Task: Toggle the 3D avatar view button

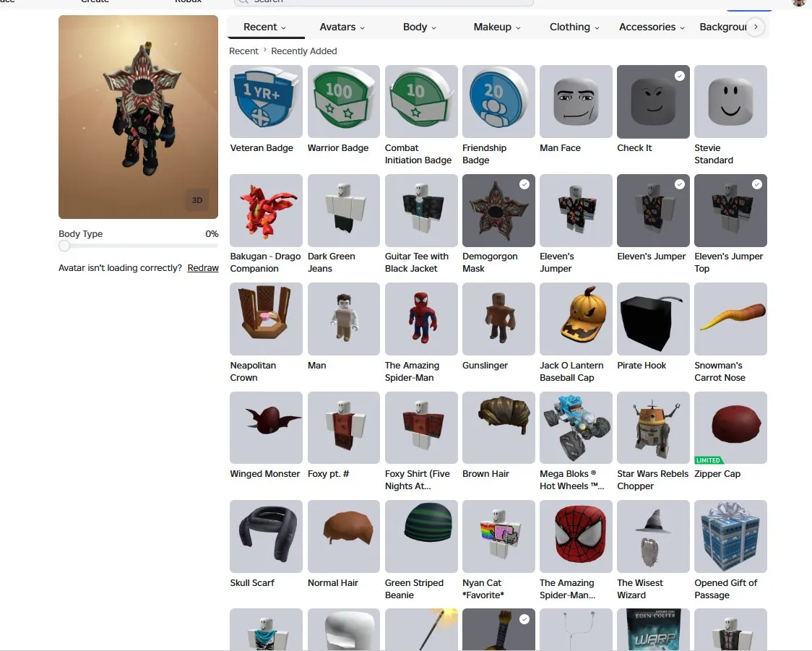Action: tap(196, 200)
